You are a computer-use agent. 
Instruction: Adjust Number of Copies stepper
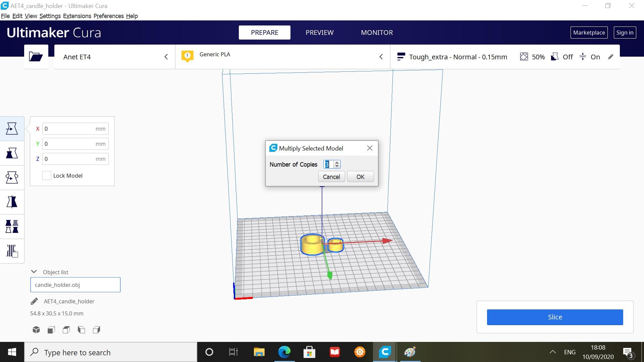pyautogui.click(x=337, y=165)
